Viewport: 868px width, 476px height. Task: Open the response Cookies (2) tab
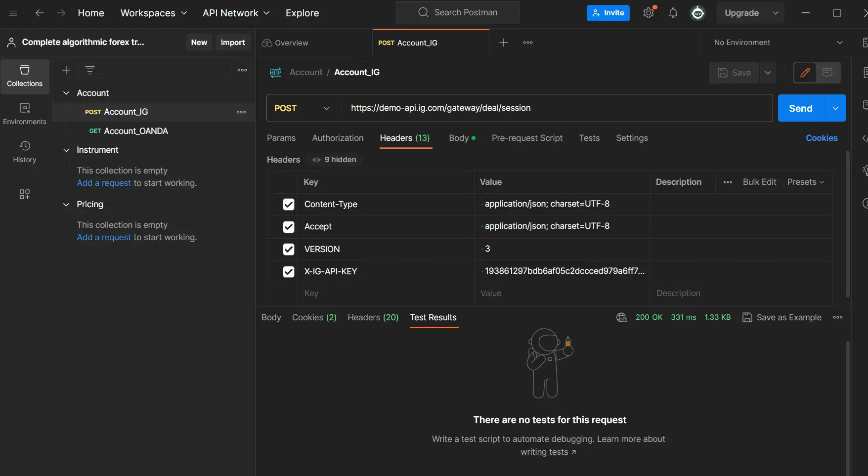[x=314, y=317]
